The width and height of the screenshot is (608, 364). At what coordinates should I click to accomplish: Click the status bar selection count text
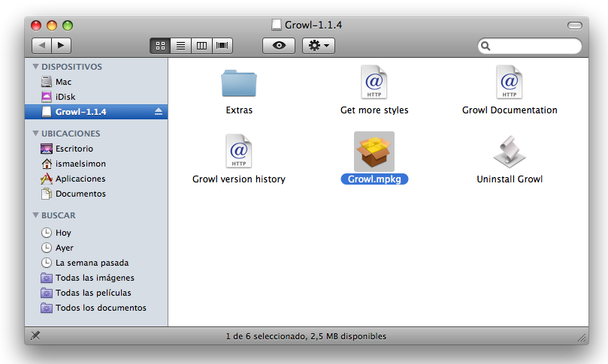point(306,336)
